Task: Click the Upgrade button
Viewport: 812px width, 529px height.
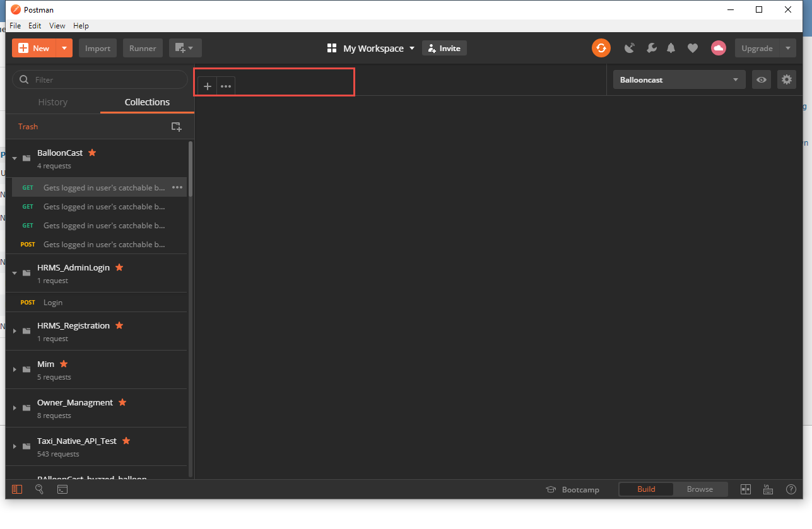Action: click(757, 48)
